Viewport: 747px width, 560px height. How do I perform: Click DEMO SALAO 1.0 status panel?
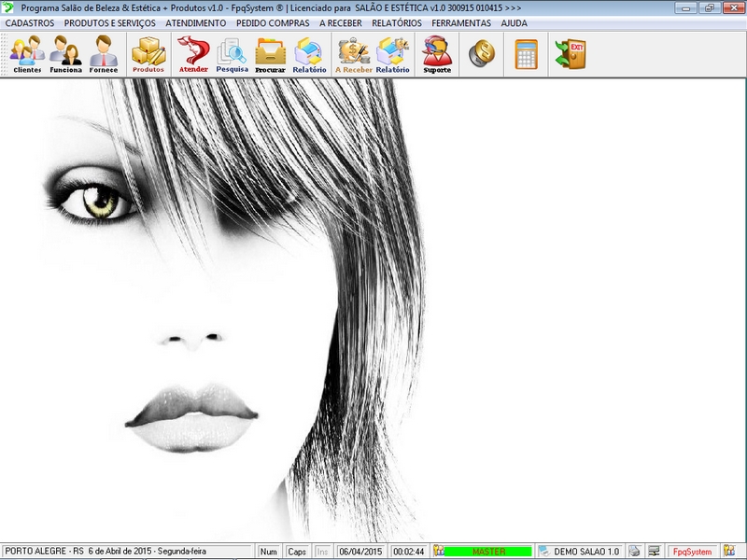point(585,552)
